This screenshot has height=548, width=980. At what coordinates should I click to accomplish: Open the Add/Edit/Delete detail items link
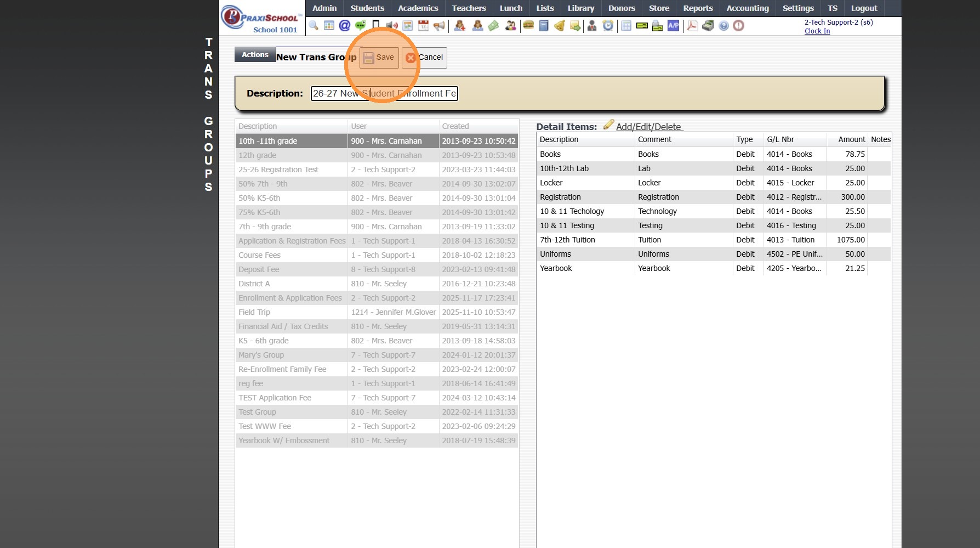coord(648,127)
